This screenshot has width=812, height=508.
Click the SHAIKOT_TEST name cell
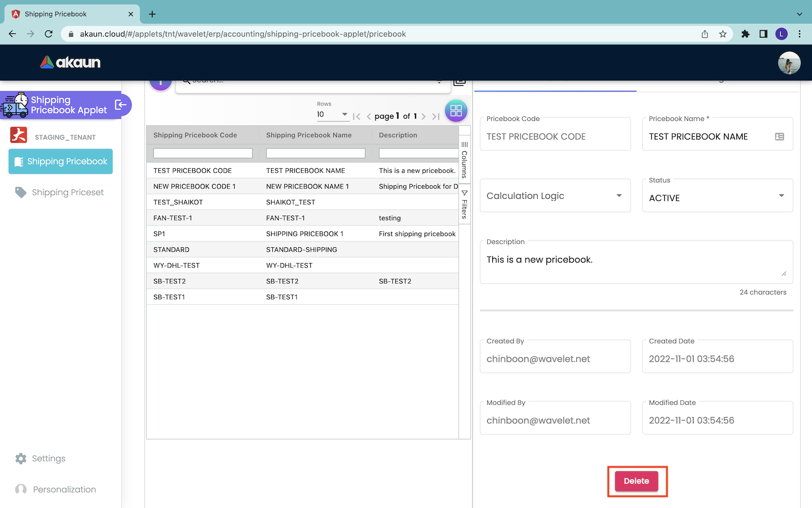coord(316,202)
